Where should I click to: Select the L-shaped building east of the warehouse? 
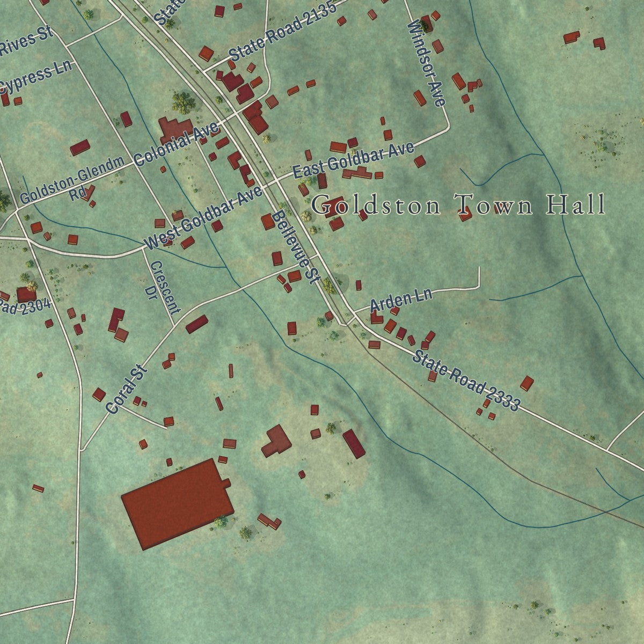pyautogui.click(x=276, y=441)
